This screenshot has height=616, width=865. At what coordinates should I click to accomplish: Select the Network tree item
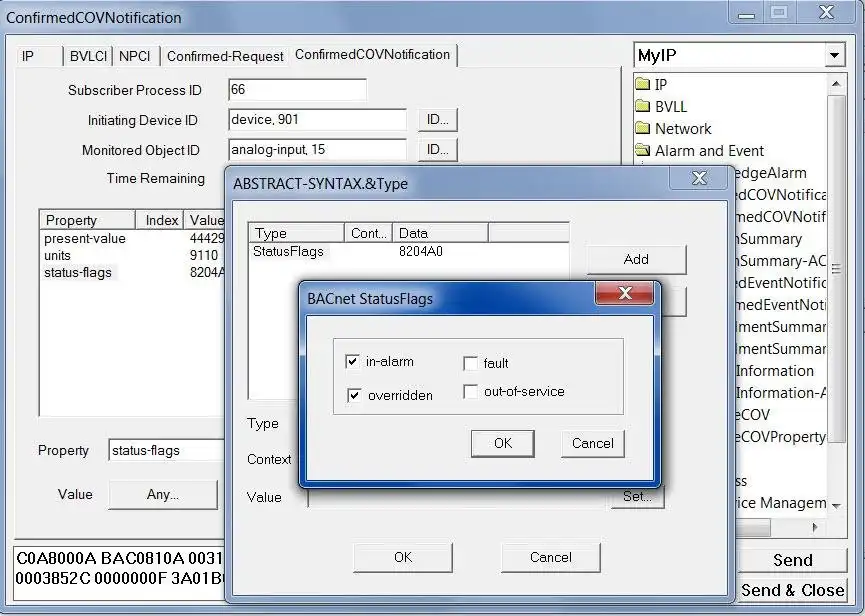click(683, 128)
